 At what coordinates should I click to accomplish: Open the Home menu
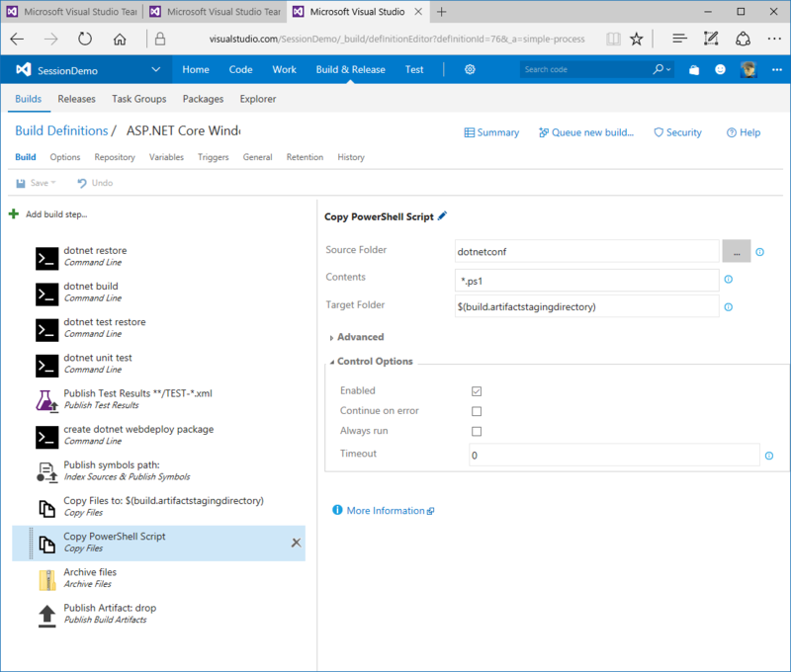tap(196, 69)
